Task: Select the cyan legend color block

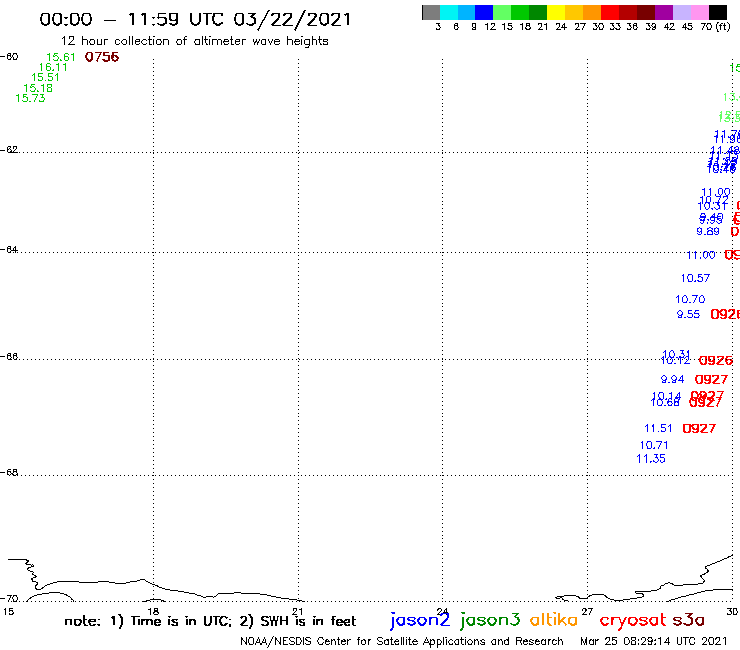Action: [449, 12]
